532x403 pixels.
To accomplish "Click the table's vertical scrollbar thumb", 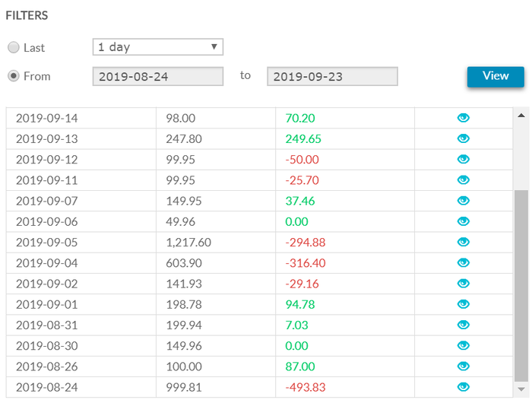I will point(521,286).
